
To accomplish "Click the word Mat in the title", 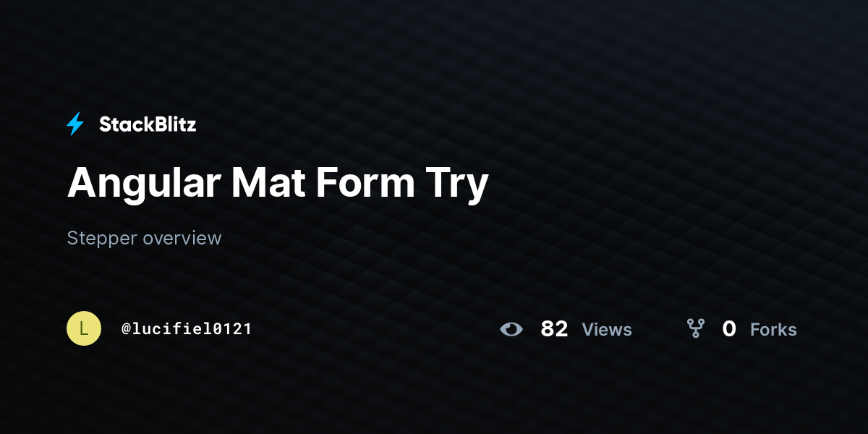I will [268, 182].
